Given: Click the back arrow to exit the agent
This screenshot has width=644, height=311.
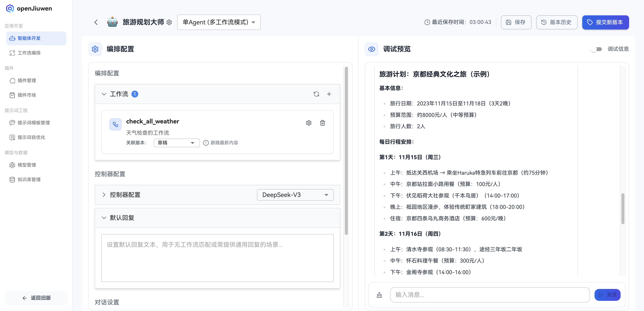Looking at the screenshot, I should click(x=96, y=22).
